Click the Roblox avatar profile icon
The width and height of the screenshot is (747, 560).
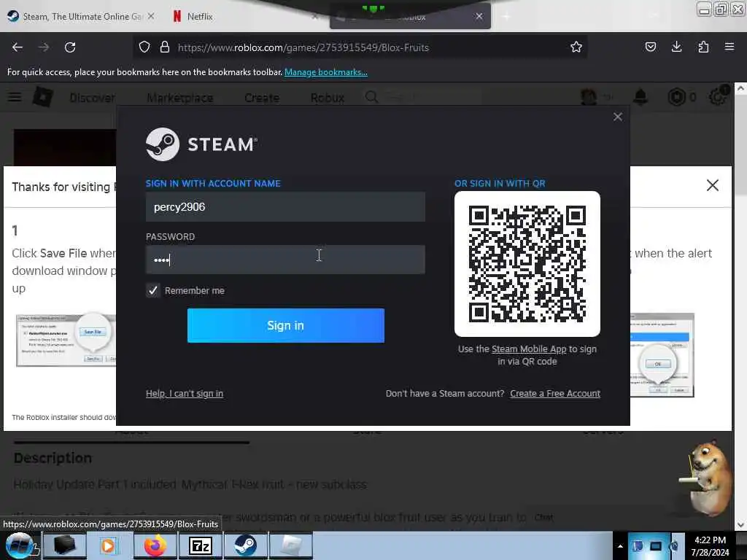click(589, 97)
